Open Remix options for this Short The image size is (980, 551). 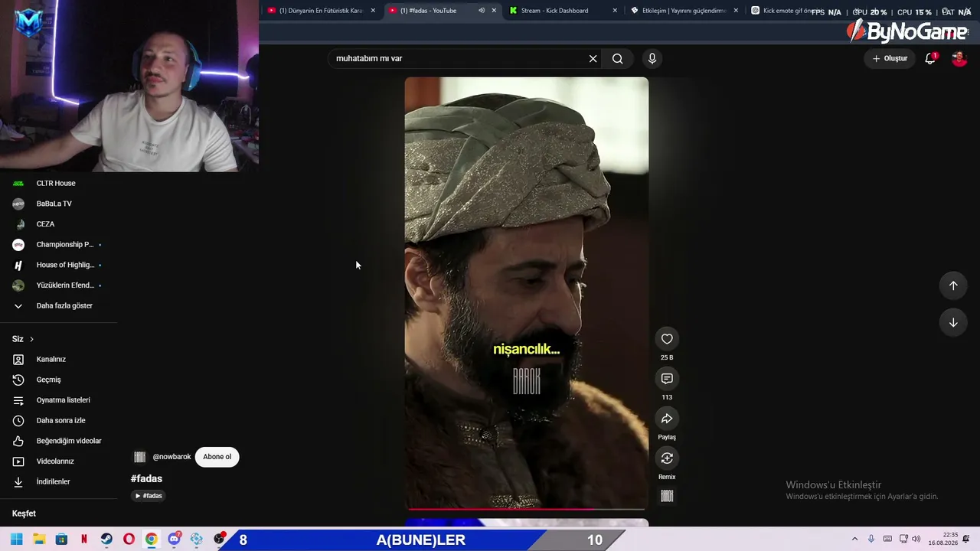[667, 458]
